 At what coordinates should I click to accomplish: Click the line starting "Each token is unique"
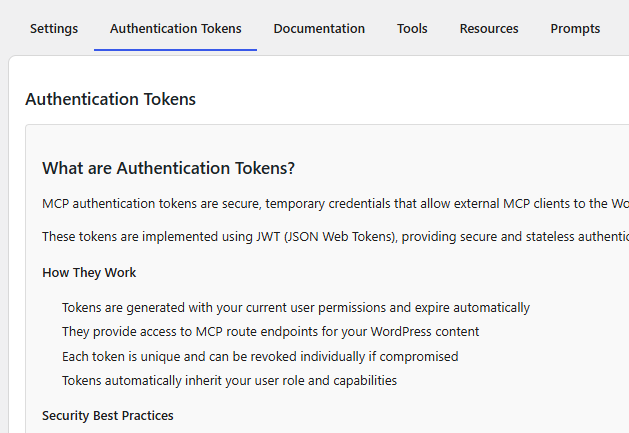click(x=259, y=356)
